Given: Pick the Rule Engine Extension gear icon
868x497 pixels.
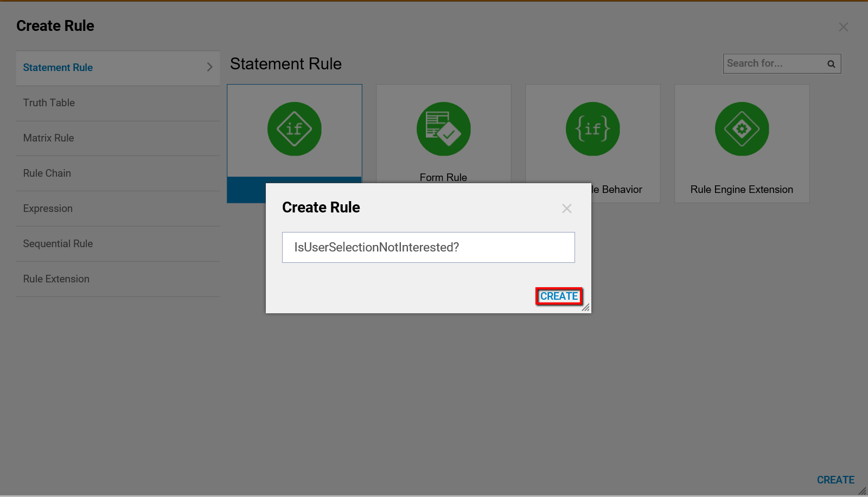Looking at the screenshot, I should 742,129.
